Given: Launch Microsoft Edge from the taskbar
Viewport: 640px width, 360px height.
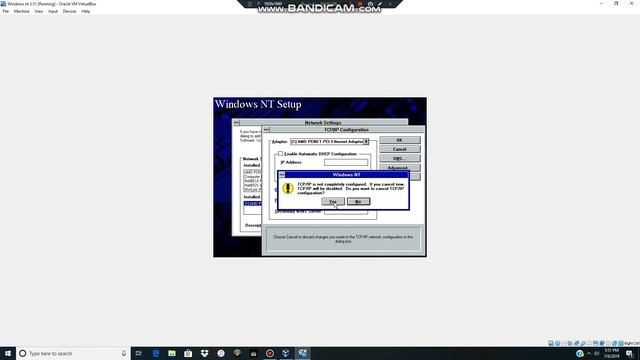Looking at the screenshot, I should 156,353.
